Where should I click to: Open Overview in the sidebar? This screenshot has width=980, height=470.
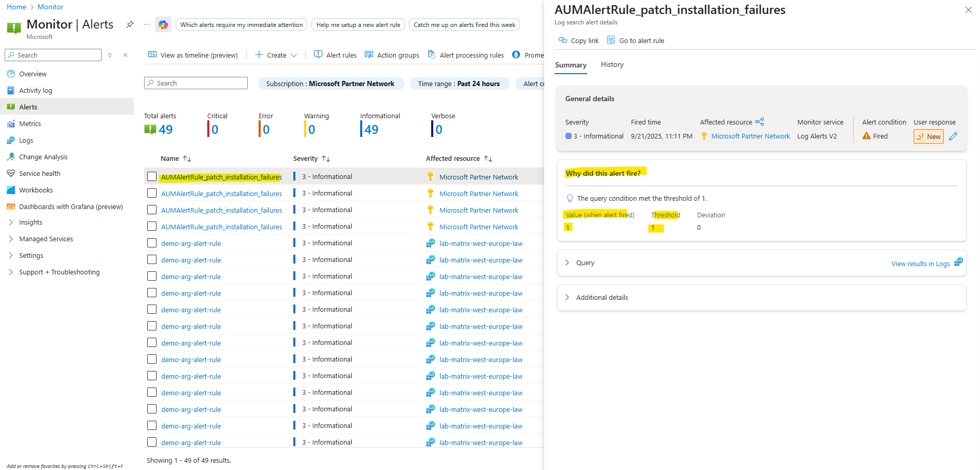coord(33,74)
